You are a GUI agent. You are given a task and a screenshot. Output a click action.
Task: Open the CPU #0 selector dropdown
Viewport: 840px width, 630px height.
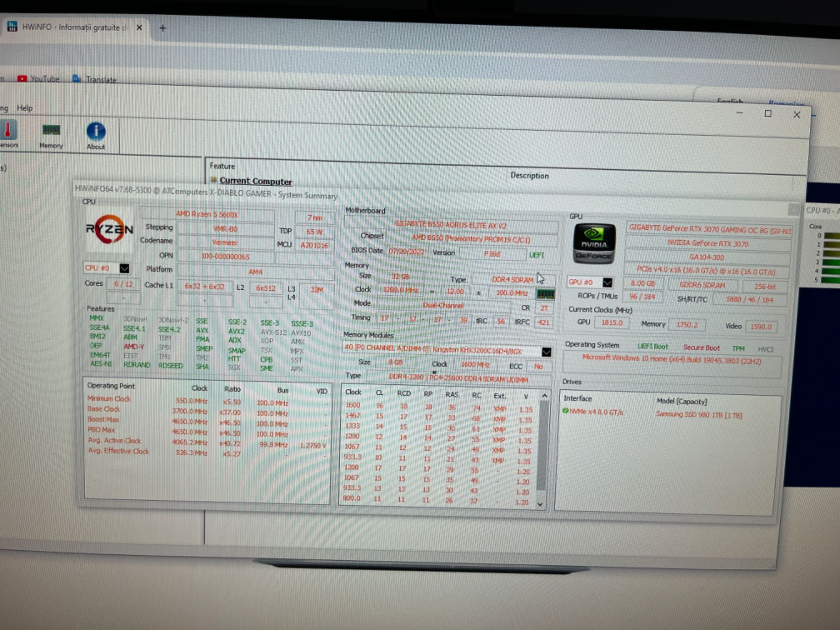click(124, 268)
